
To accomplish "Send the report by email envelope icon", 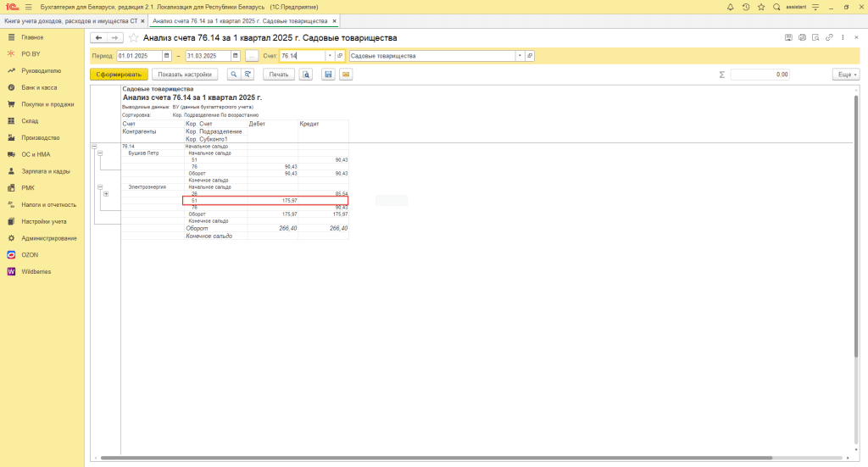I will tap(346, 74).
